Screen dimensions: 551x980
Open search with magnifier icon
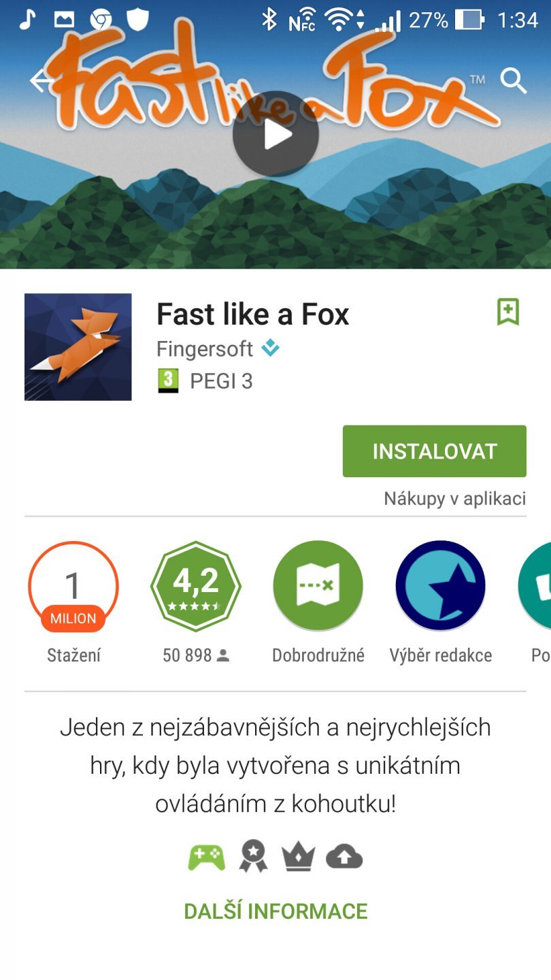pyautogui.click(x=514, y=81)
